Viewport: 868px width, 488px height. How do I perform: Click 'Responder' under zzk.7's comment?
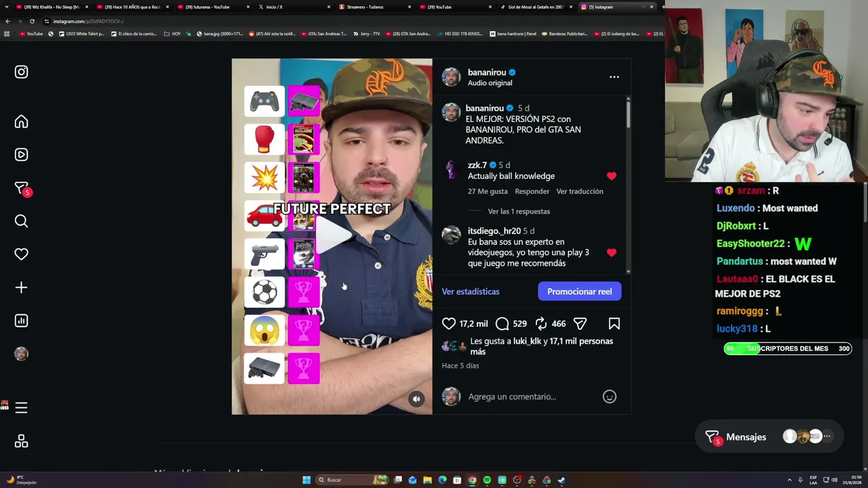pos(532,192)
